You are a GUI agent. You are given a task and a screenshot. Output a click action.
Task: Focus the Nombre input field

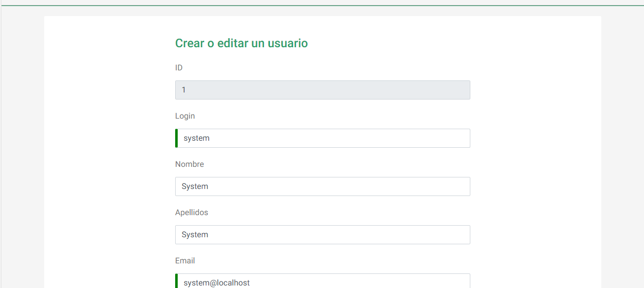coord(322,186)
